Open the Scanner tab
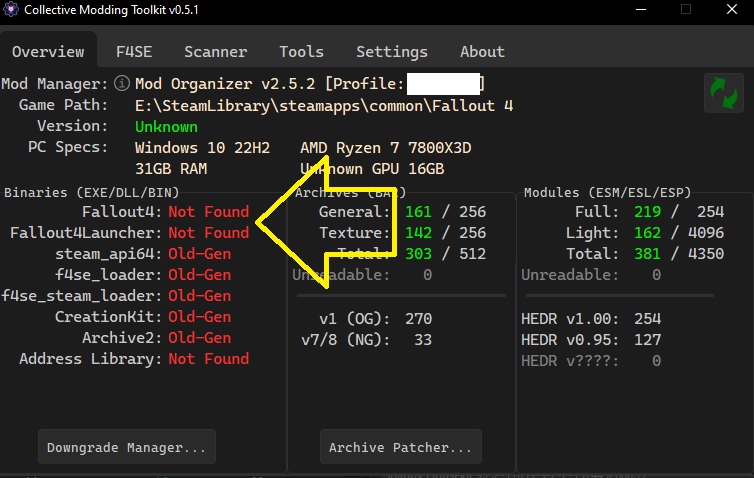Image resolution: width=754 pixels, height=478 pixels. click(216, 51)
